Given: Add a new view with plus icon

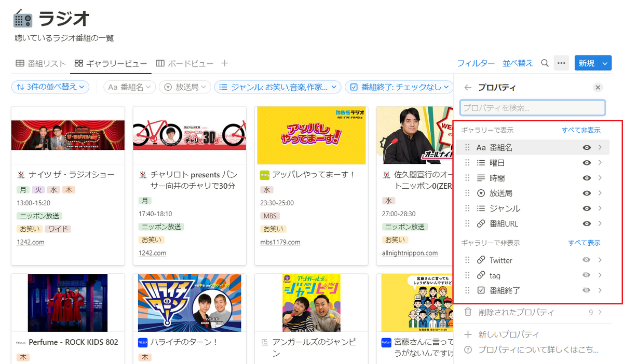Looking at the screenshot, I should (224, 63).
